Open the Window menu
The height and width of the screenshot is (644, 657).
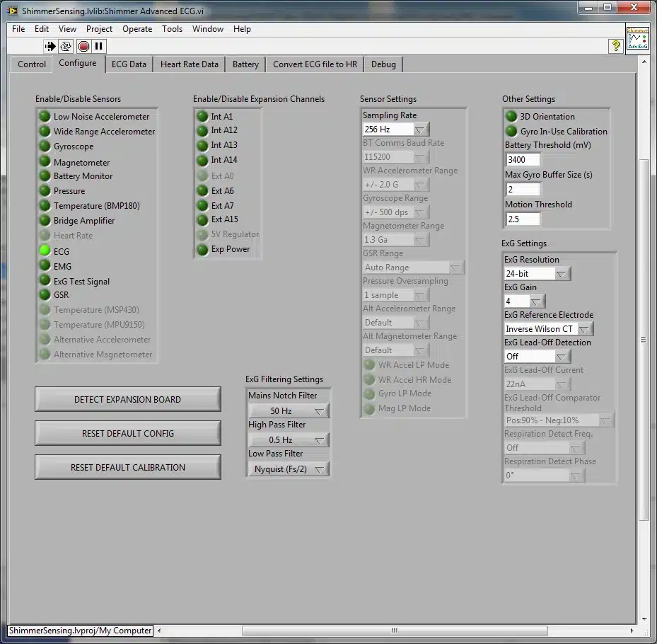pyautogui.click(x=208, y=29)
